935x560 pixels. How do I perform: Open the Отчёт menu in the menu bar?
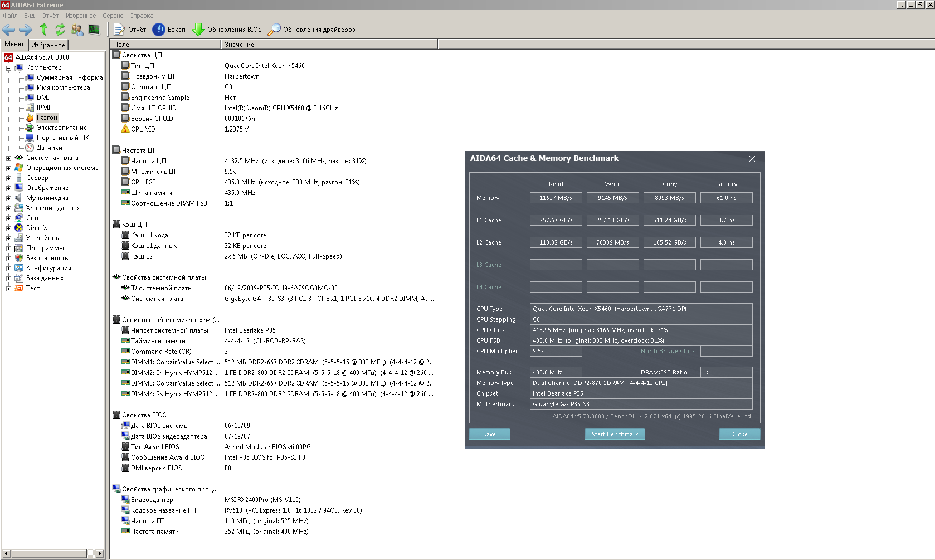click(50, 16)
